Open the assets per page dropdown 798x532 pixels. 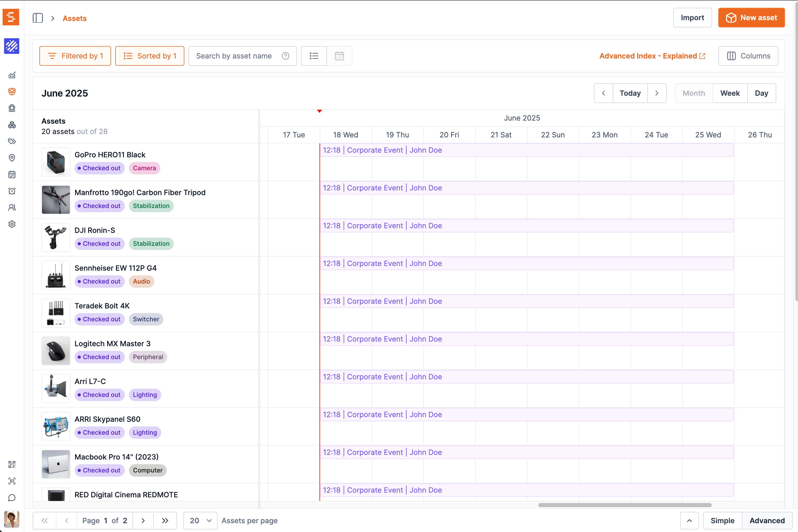200,520
